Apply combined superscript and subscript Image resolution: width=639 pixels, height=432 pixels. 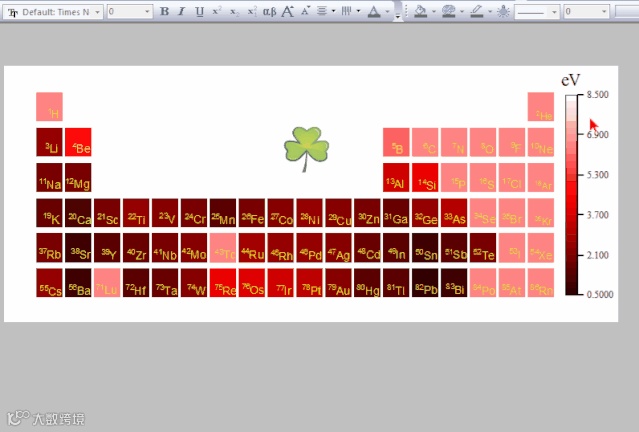252,11
